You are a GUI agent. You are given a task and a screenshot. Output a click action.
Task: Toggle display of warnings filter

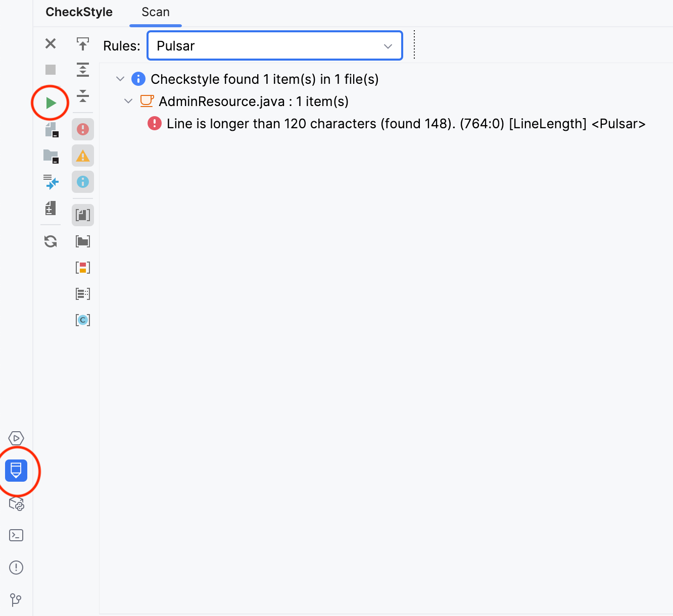coord(83,156)
